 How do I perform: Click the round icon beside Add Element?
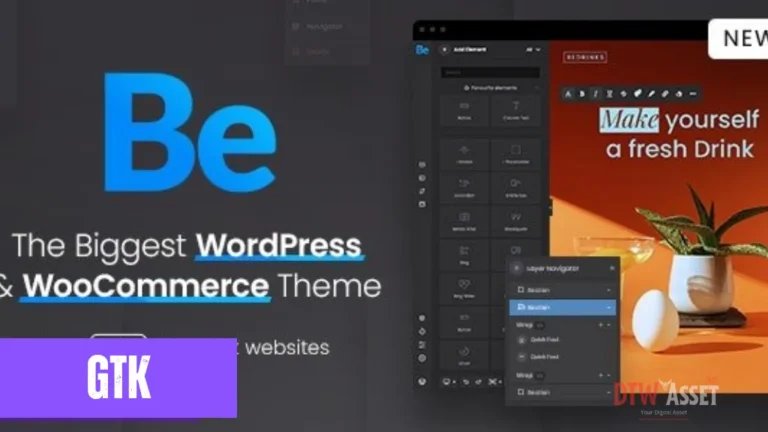click(444, 50)
